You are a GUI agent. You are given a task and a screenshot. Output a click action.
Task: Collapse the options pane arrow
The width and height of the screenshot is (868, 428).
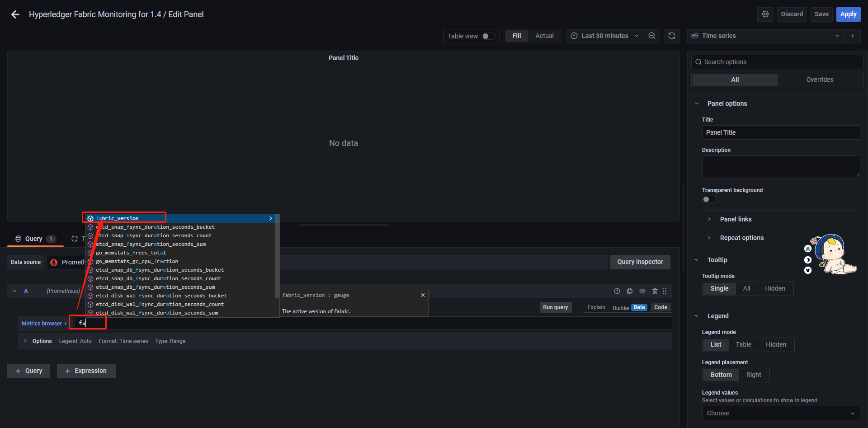coord(853,36)
